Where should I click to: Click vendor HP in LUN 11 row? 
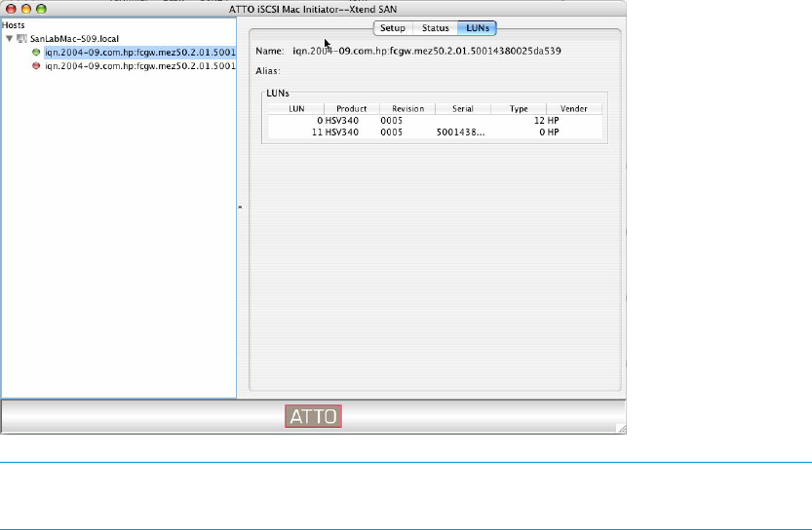pos(553,132)
